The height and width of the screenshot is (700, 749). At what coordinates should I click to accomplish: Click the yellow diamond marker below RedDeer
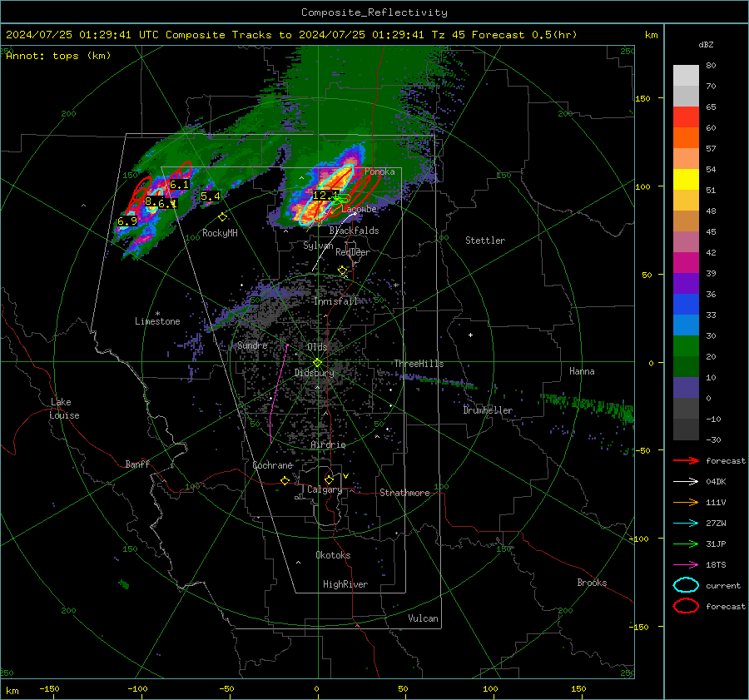[342, 271]
